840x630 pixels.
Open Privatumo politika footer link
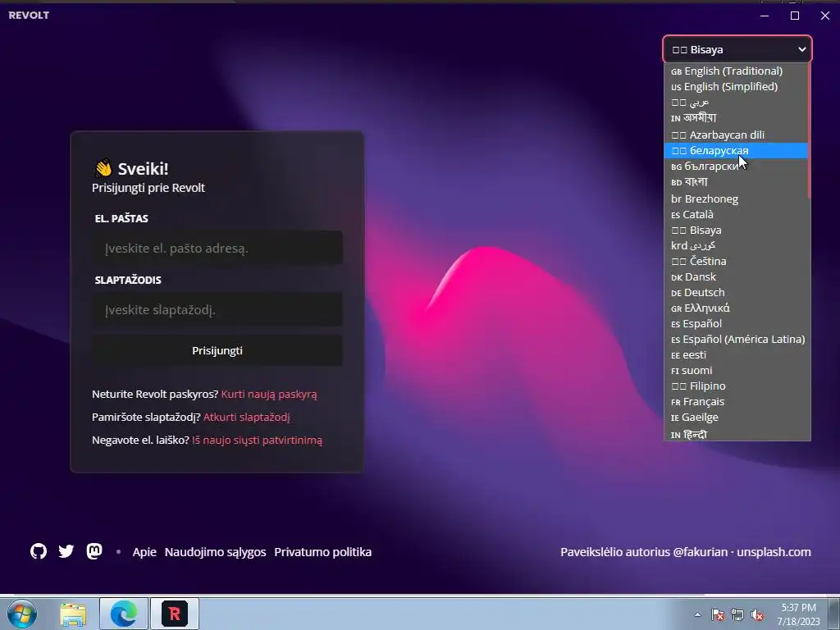point(323,552)
